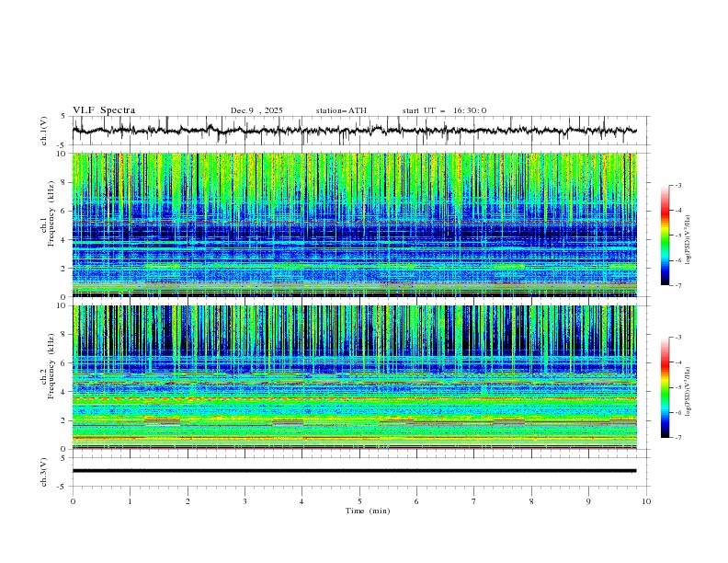
Task: Click the ch.1(V) amplitude axis label
Action: tap(44, 131)
